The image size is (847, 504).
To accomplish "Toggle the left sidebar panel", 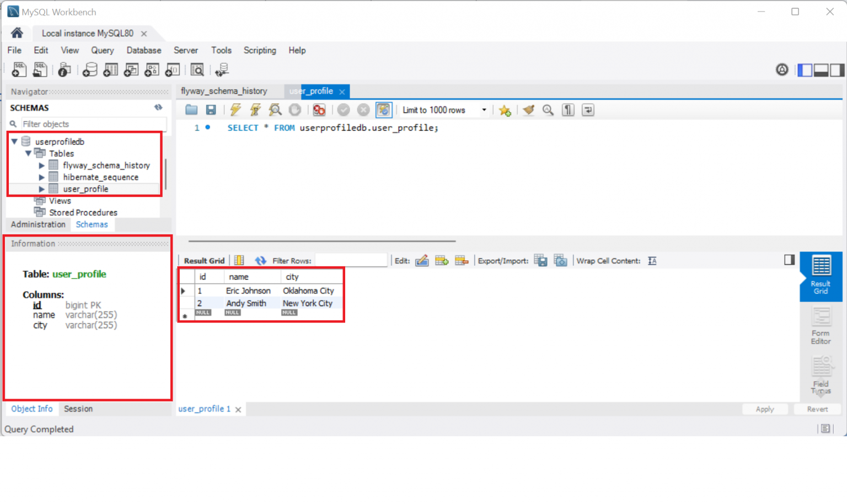I will 805,70.
